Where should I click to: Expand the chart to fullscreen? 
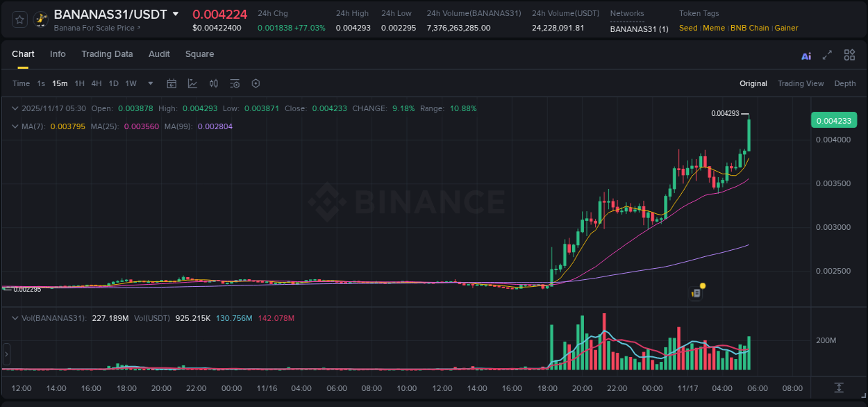827,56
